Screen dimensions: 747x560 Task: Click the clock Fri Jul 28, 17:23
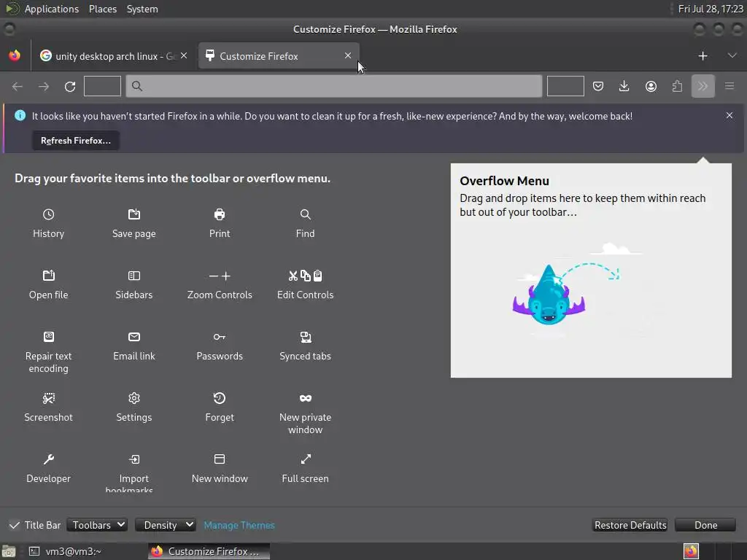point(711,9)
